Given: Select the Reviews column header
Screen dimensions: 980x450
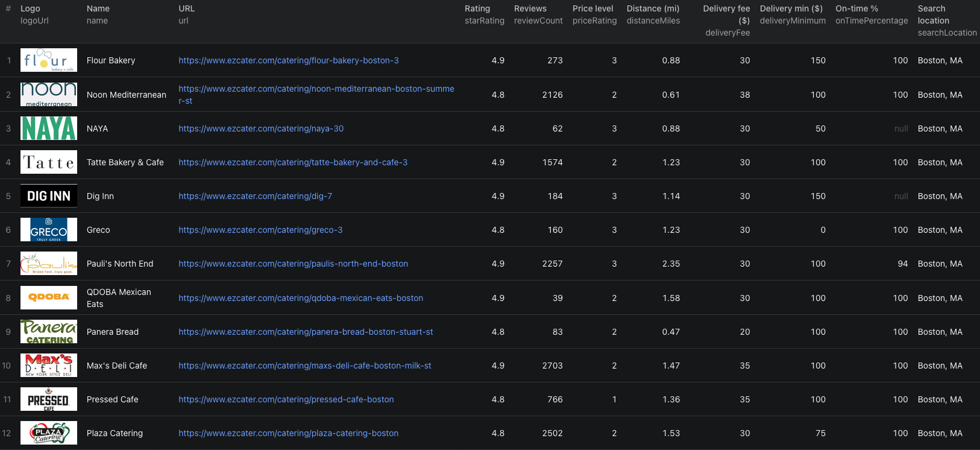Looking at the screenshot, I should (x=538, y=14).
